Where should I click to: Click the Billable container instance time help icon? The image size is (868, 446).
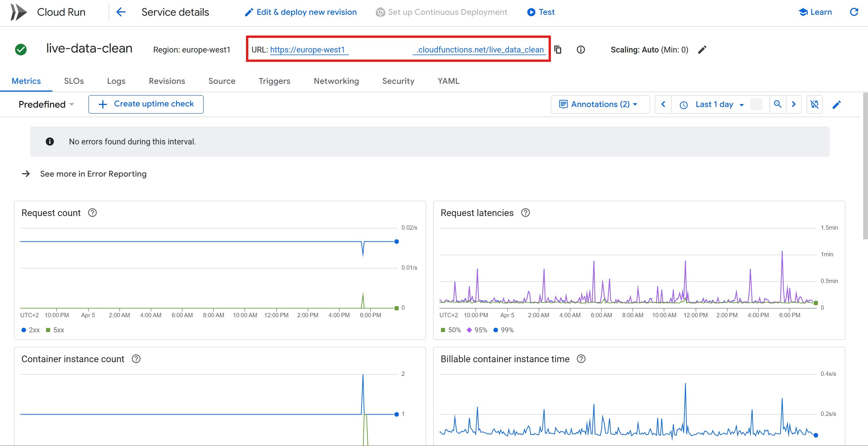point(581,359)
